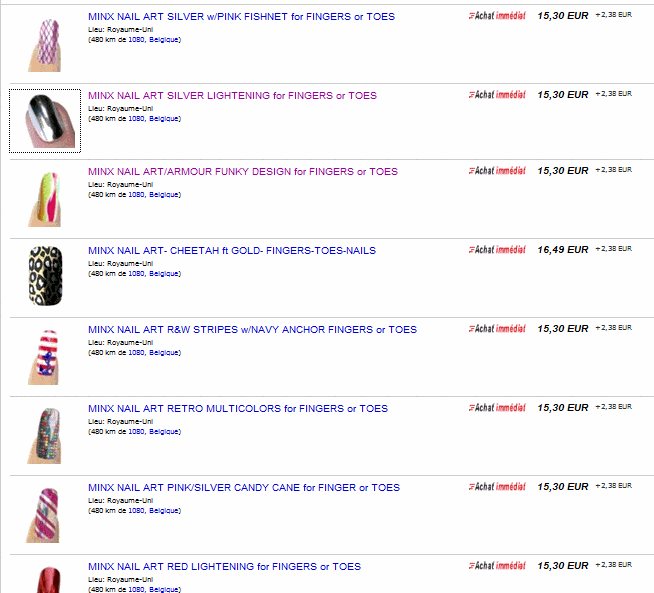
Task: Click Achat immédiat icon for retro multicolors listing
Action: pos(497,407)
